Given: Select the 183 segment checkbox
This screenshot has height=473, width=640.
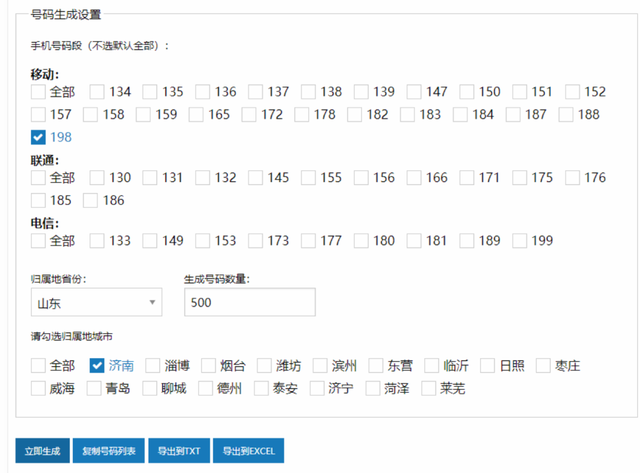Looking at the screenshot, I should [407, 115].
